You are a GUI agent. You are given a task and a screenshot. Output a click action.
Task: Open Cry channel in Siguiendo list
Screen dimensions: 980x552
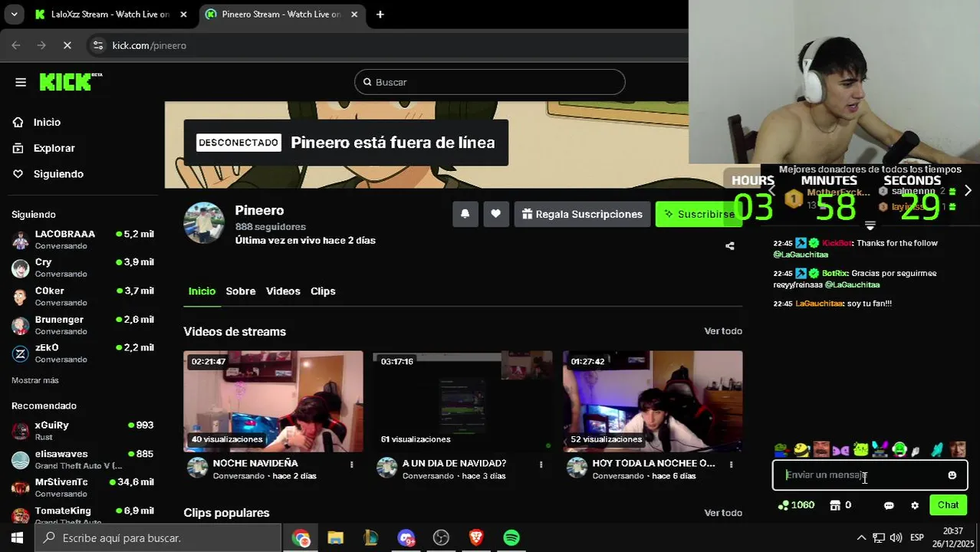coord(82,268)
